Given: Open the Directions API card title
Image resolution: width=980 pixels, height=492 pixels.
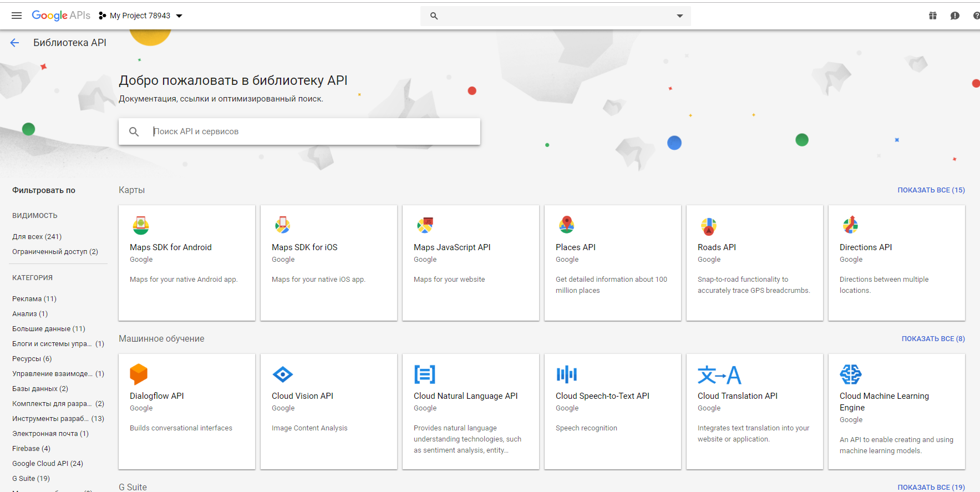Looking at the screenshot, I should tap(866, 247).
